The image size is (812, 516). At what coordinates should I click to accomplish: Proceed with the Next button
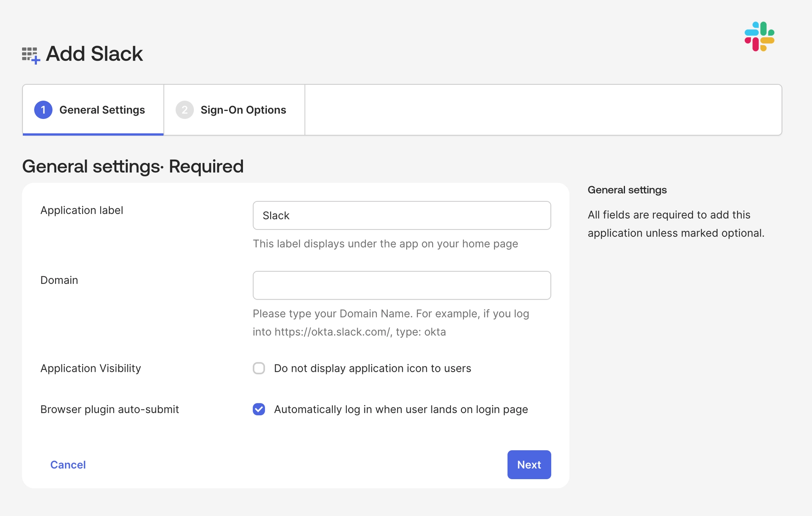(529, 464)
